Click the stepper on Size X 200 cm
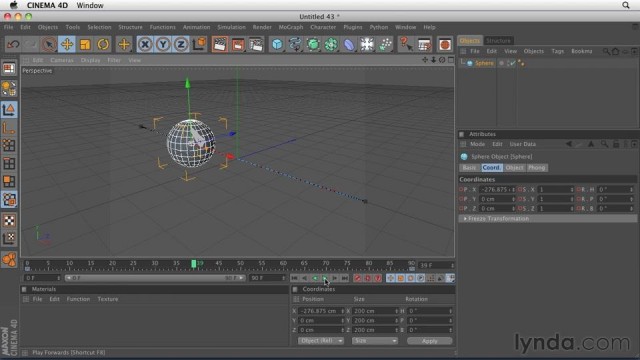The width and height of the screenshot is (640, 360). click(396, 311)
